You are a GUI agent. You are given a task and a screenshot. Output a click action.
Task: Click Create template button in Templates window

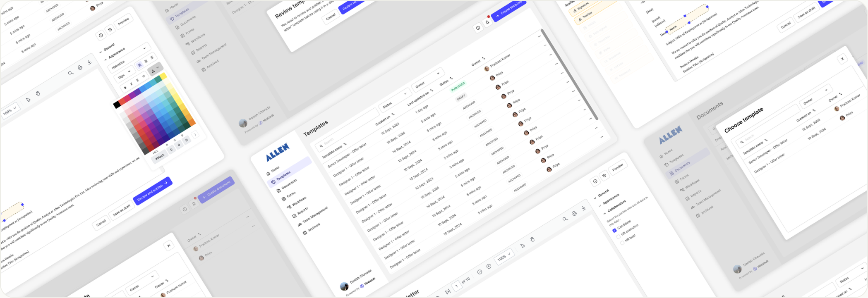[x=509, y=10]
